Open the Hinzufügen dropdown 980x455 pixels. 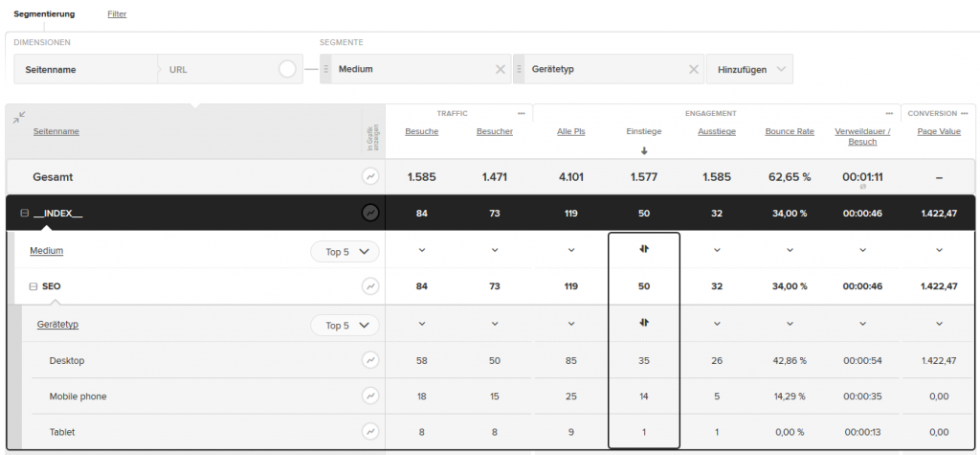pyautogui.click(x=749, y=70)
